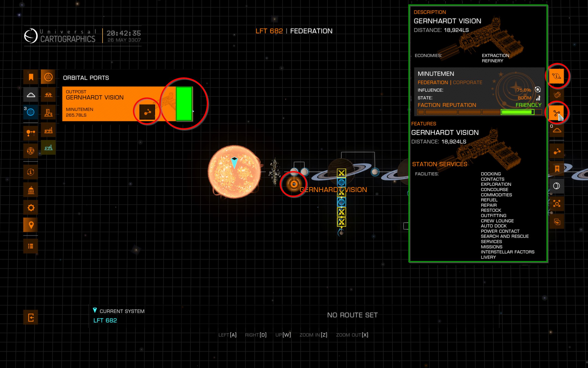Click the 75.6% influence value

point(524,90)
